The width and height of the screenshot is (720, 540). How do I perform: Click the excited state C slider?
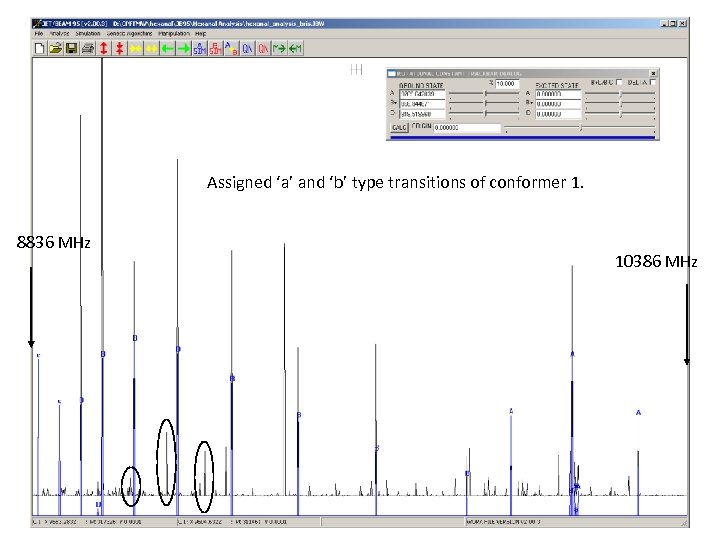point(620,113)
